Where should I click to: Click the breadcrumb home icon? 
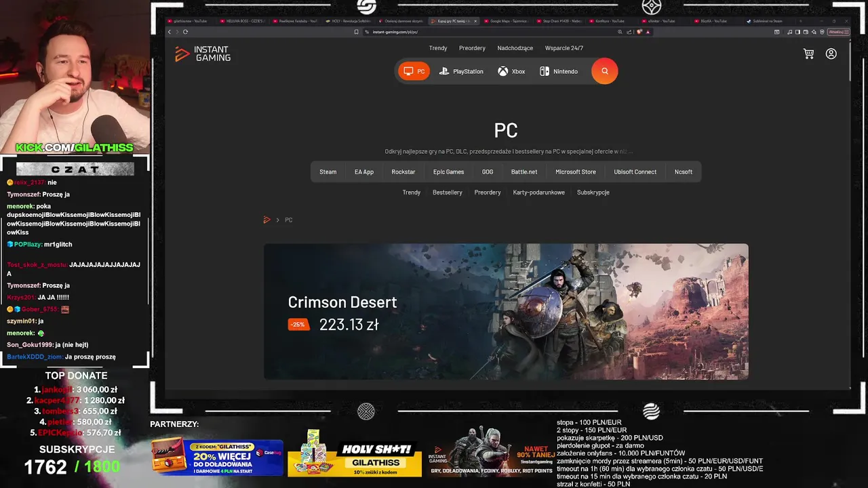click(267, 220)
